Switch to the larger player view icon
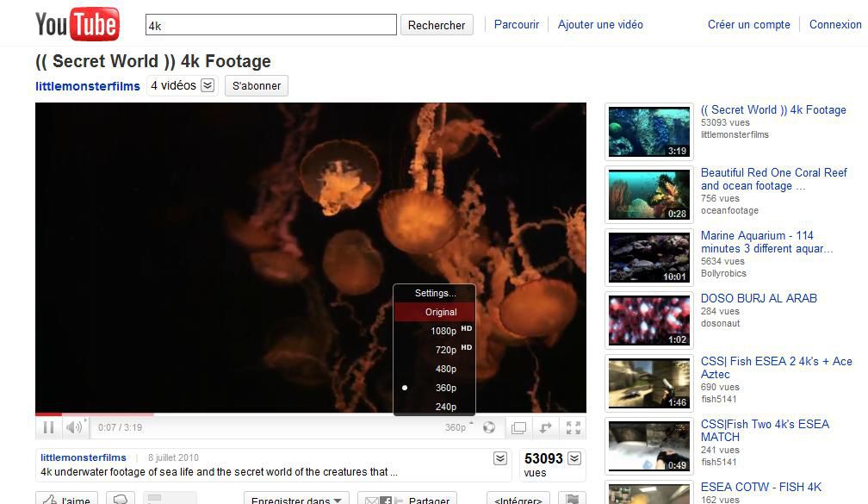 point(518,427)
